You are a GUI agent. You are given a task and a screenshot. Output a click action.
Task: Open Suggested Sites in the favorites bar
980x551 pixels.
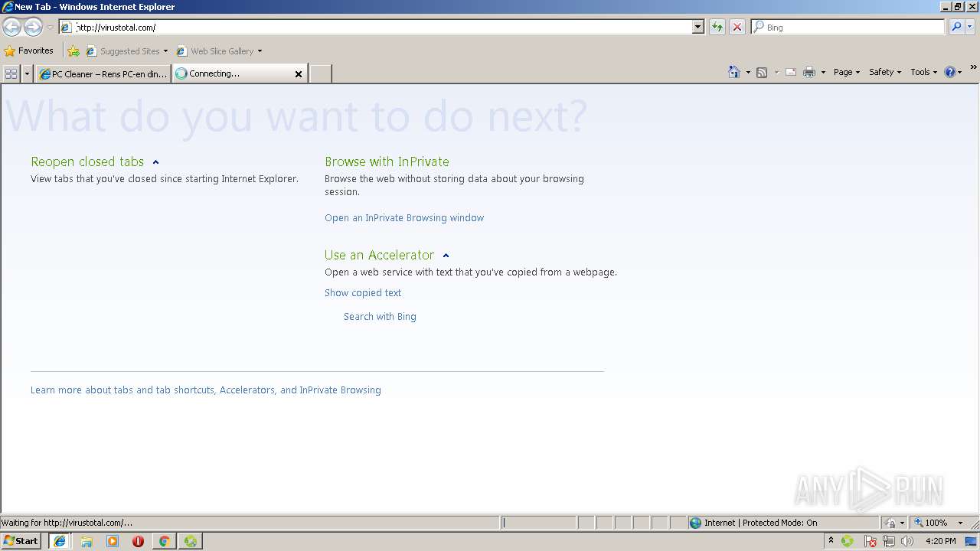click(x=126, y=51)
